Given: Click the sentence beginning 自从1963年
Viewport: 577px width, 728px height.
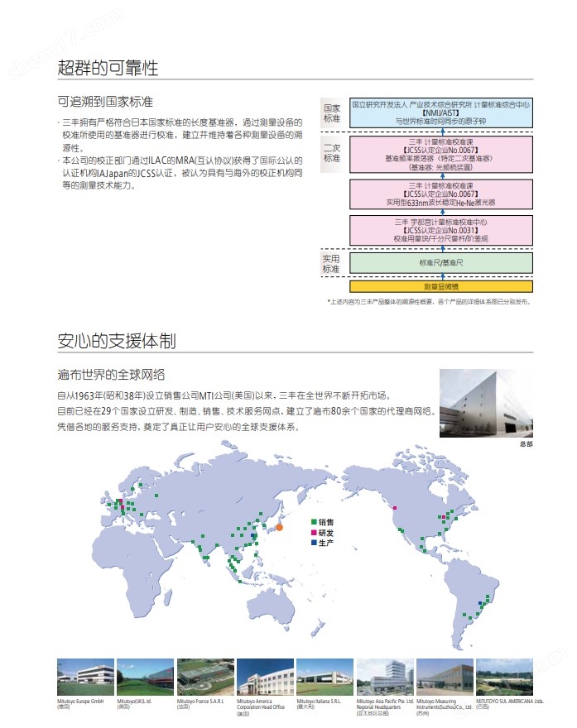Looking at the screenshot, I should pyautogui.click(x=224, y=395).
